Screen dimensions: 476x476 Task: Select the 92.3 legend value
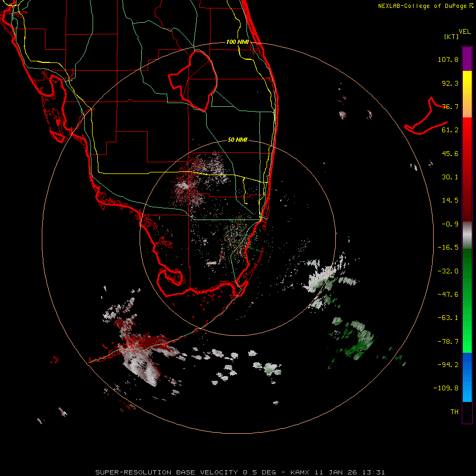click(450, 83)
